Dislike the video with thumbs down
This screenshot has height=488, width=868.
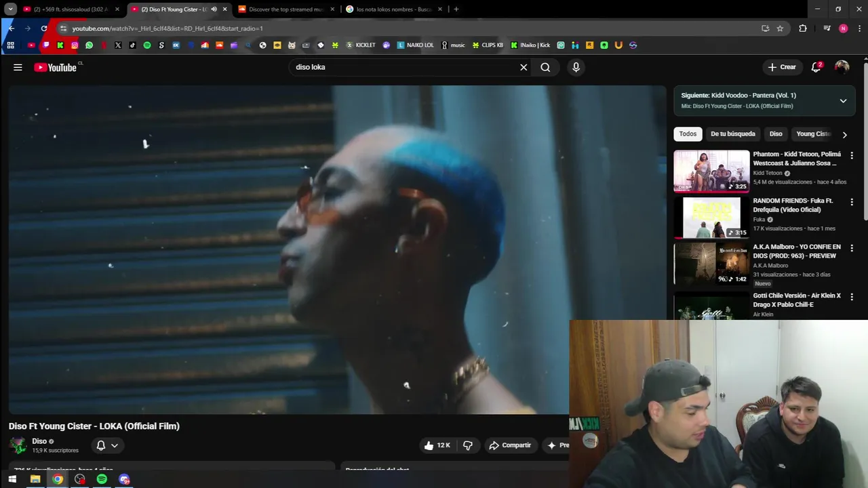(468, 445)
